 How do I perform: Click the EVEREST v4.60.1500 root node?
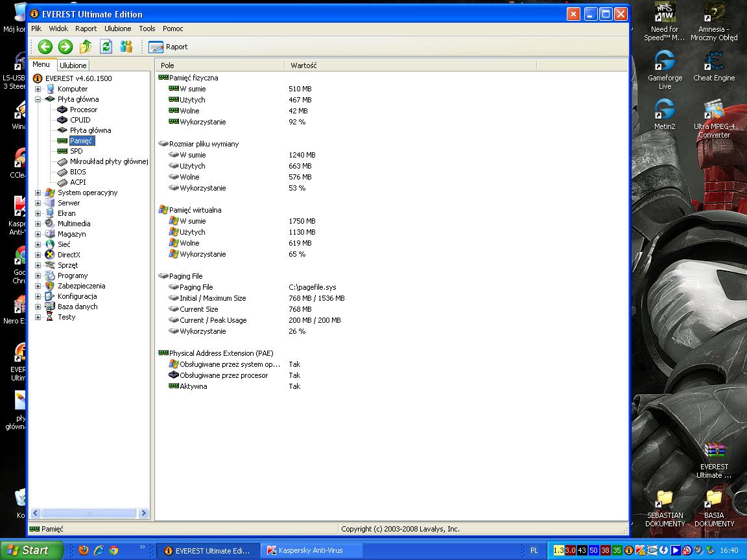click(x=78, y=78)
